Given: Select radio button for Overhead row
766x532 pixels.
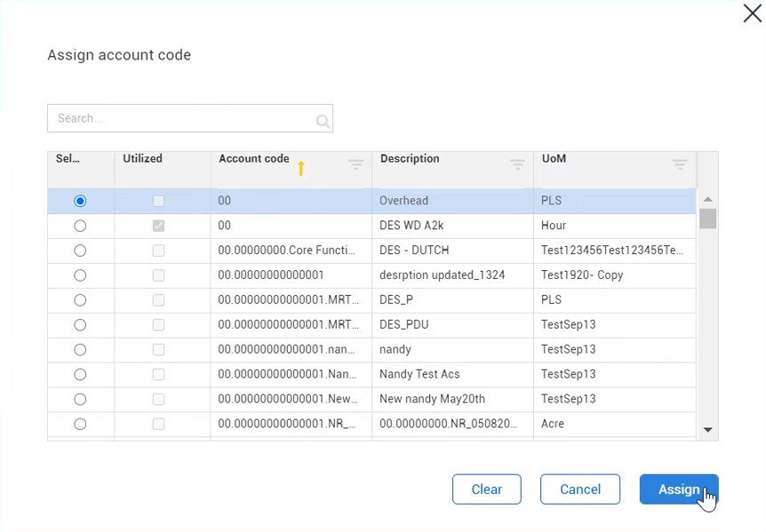Looking at the screenshot, I should 80,201.
